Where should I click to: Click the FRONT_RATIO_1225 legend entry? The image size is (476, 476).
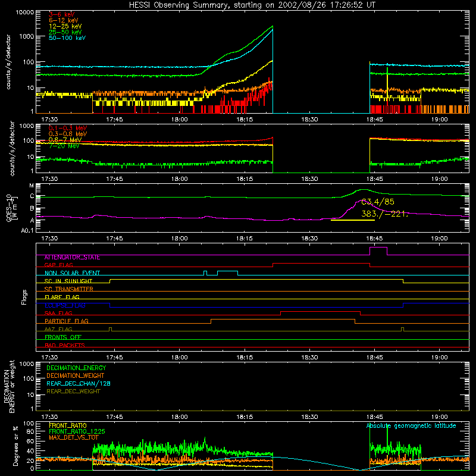[77, 431]
